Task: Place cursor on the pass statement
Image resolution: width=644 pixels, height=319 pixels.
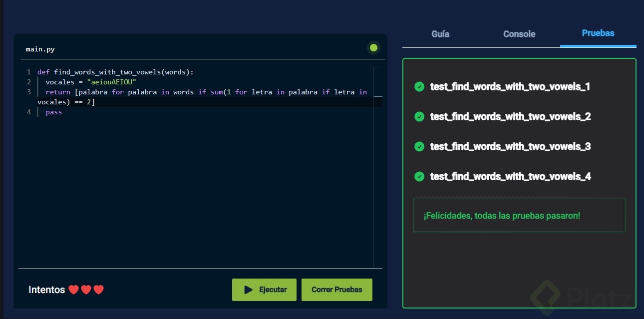Action: (x=54, y=112)
